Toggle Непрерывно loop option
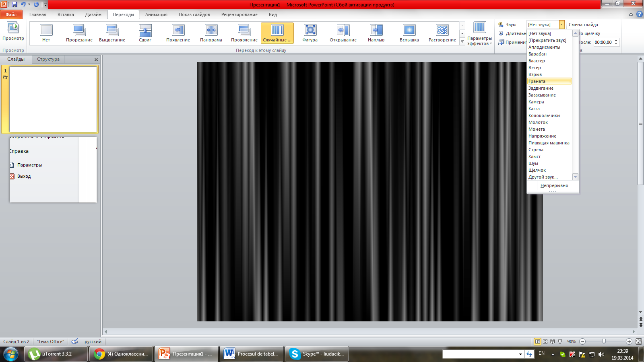Image resolution: width=644 pixels, height=362 pixels. (x=553, y=185)
